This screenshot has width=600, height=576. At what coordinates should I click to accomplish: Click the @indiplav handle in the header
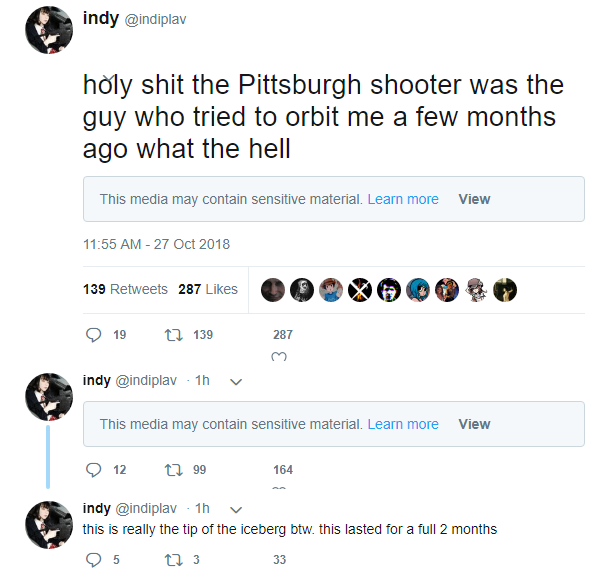point(155,19)
